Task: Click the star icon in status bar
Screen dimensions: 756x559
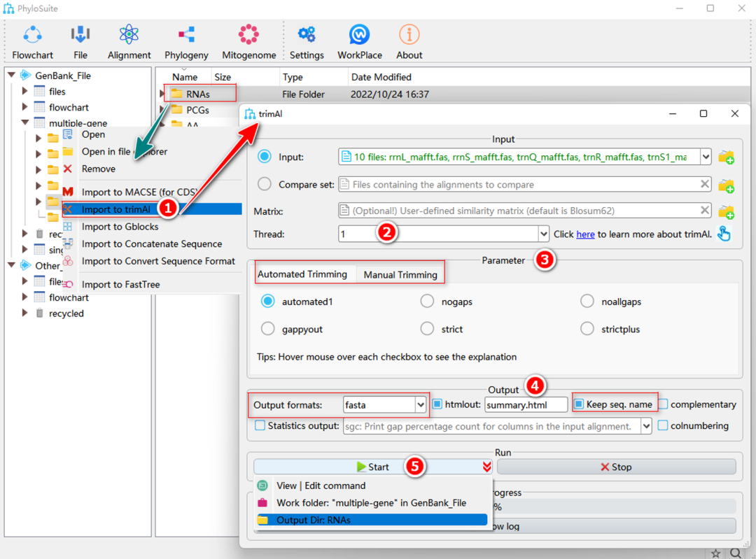Action: 716,553
